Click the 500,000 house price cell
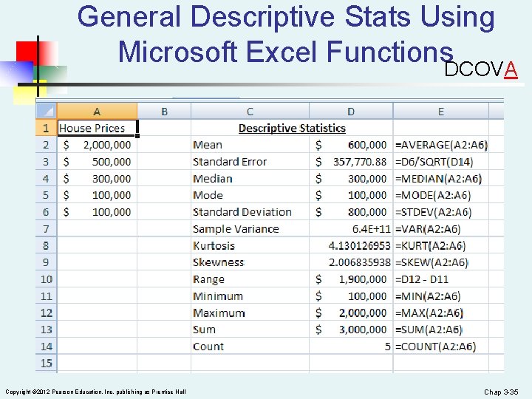 [x=98, y=162]
